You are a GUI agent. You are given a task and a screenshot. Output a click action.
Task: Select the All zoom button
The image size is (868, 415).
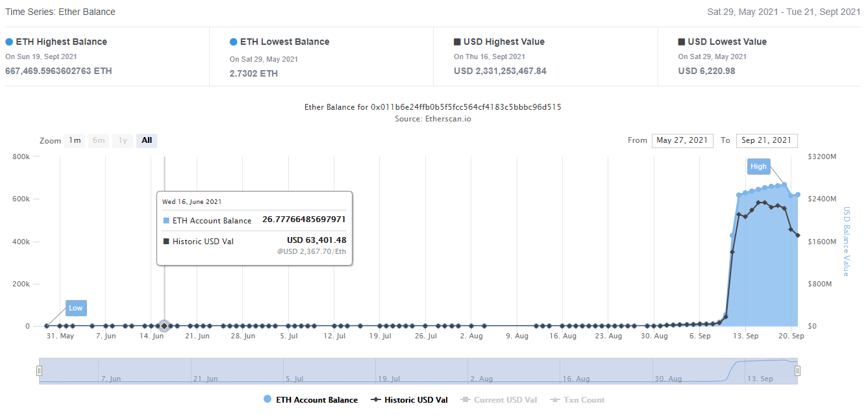(x=147, y=140)
